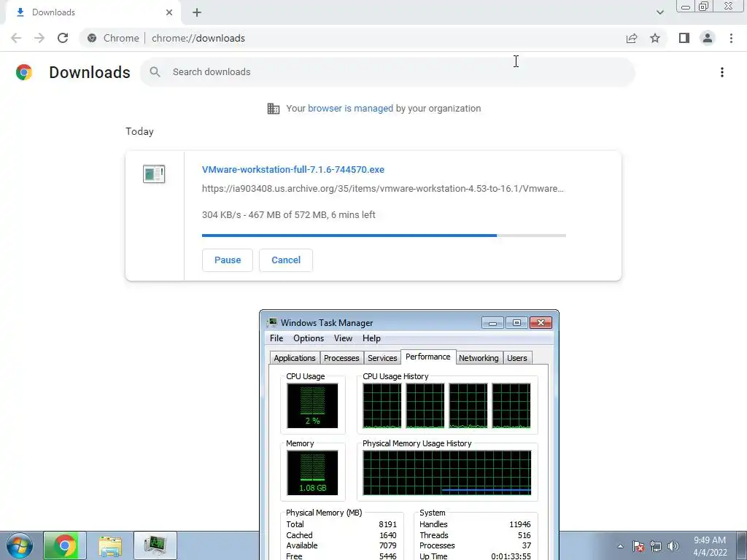Close the Downloads tab

169,12
